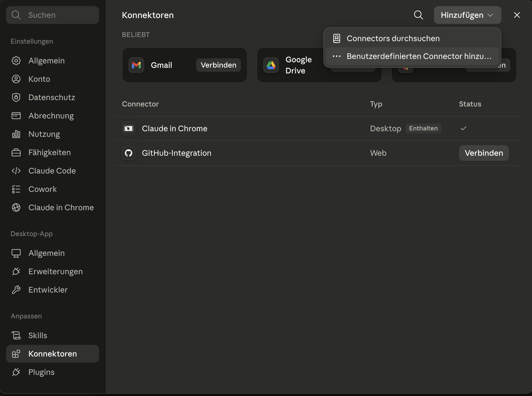532x396 pixels.
Task: Click the Skills scroll icon
Action: (x=16, y=335)
